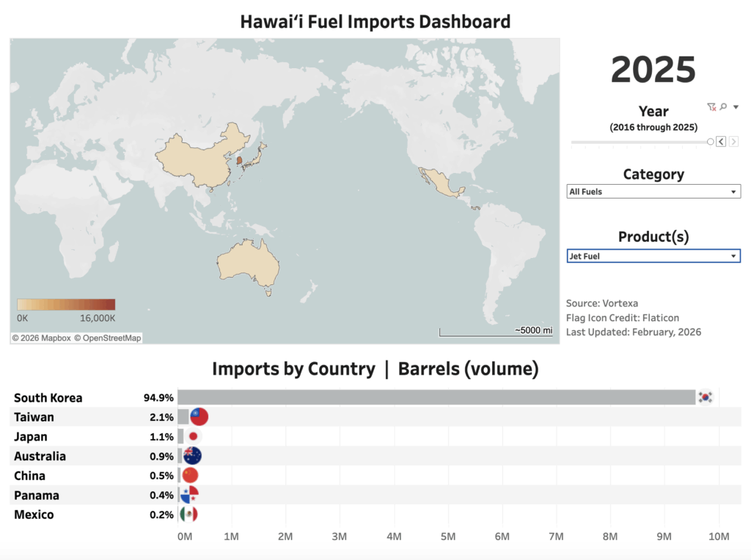Click the South Korea flag icon
Viewport: 751px width, 560px height.
pos(705,397)
